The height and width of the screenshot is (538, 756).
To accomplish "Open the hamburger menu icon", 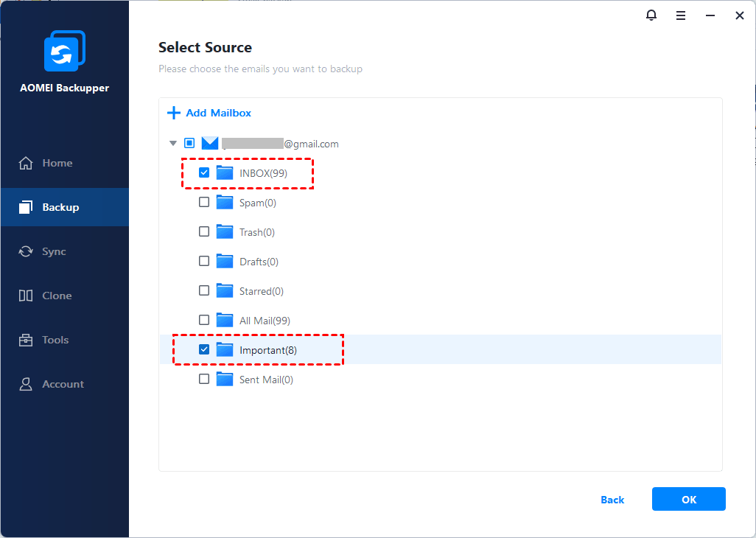I will click(681, 15).
